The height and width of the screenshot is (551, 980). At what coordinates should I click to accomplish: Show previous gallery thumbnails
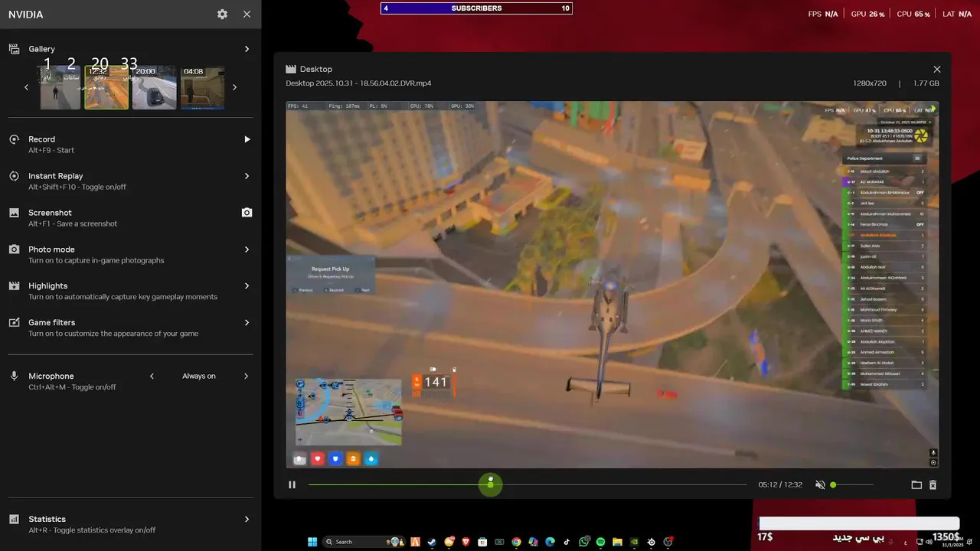[x=26, y=87]
